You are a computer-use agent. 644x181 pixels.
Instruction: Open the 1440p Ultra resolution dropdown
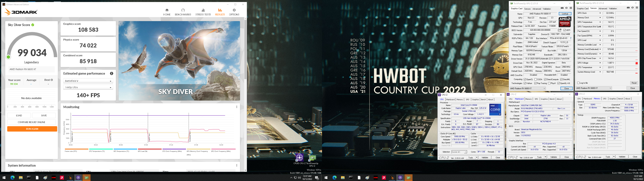point(88,87)
